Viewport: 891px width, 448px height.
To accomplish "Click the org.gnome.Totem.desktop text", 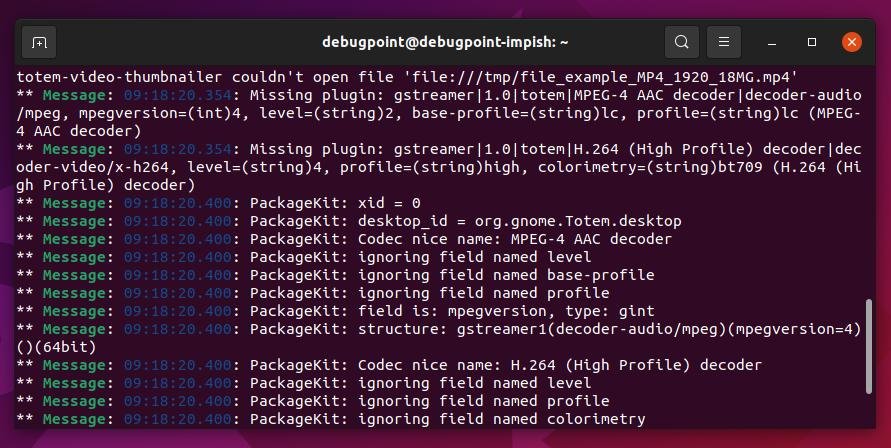I will tap(578, 221).
